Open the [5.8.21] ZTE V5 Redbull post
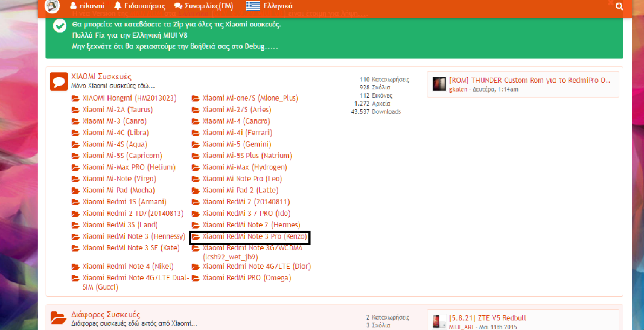 point(488,318)
